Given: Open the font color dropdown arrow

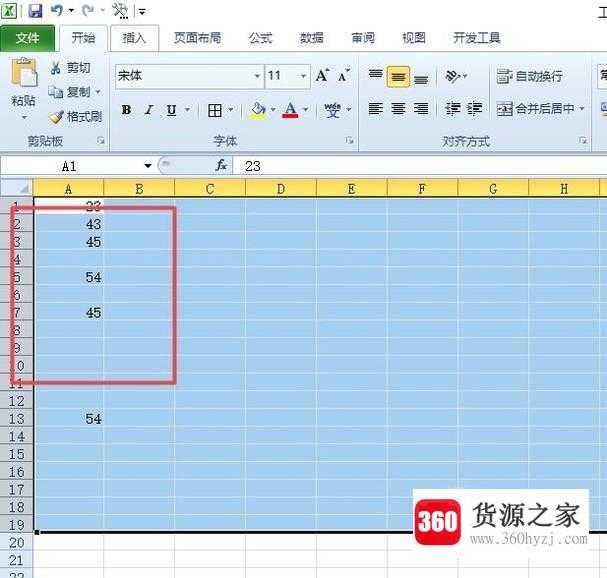Looking at the screenshot, I should click(x=306, y=110).
